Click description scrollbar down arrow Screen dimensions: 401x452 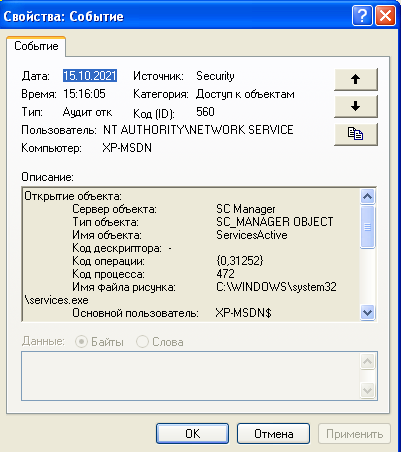click(x=367, y=313)
